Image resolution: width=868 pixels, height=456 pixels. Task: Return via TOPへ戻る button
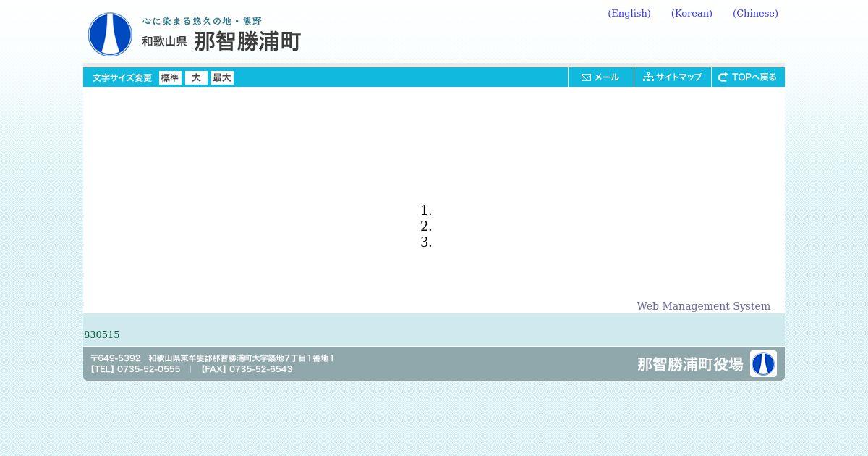[x=748, y=77]
